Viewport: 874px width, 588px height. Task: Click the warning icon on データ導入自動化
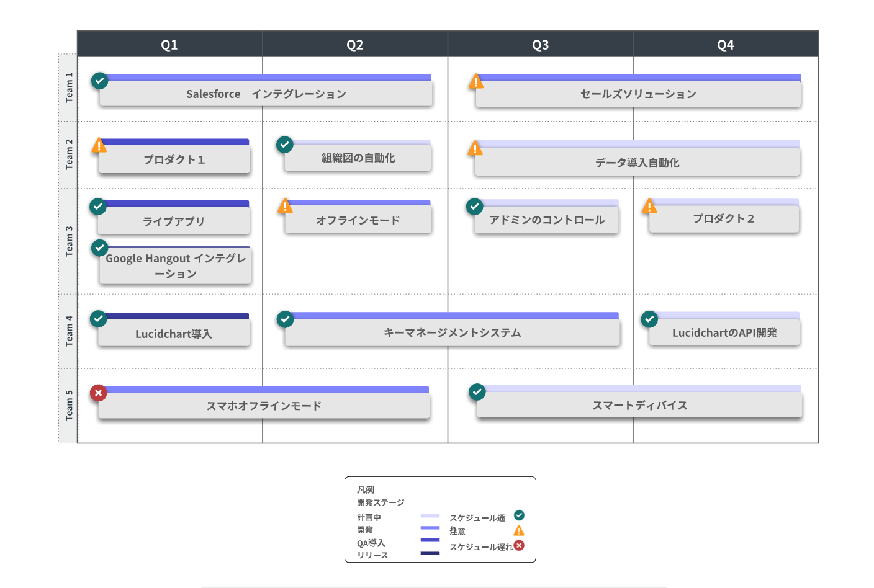click(475, 148)
